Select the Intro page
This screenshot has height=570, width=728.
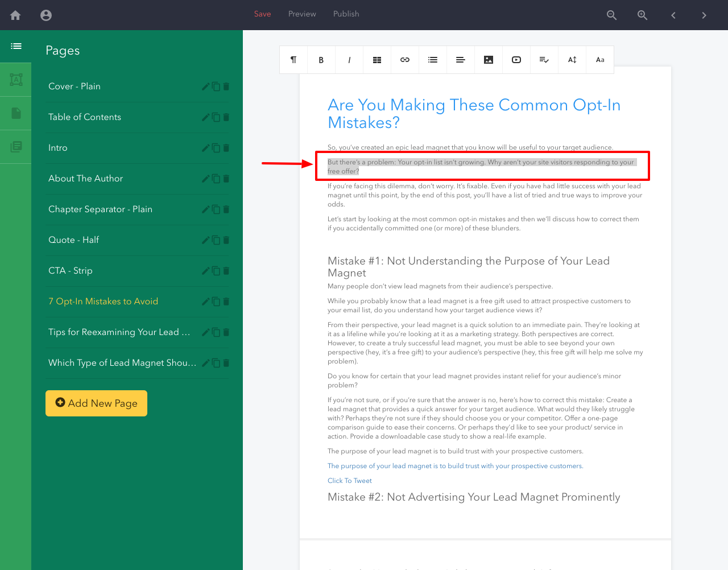pyautogui.click(x=58, y=148)
